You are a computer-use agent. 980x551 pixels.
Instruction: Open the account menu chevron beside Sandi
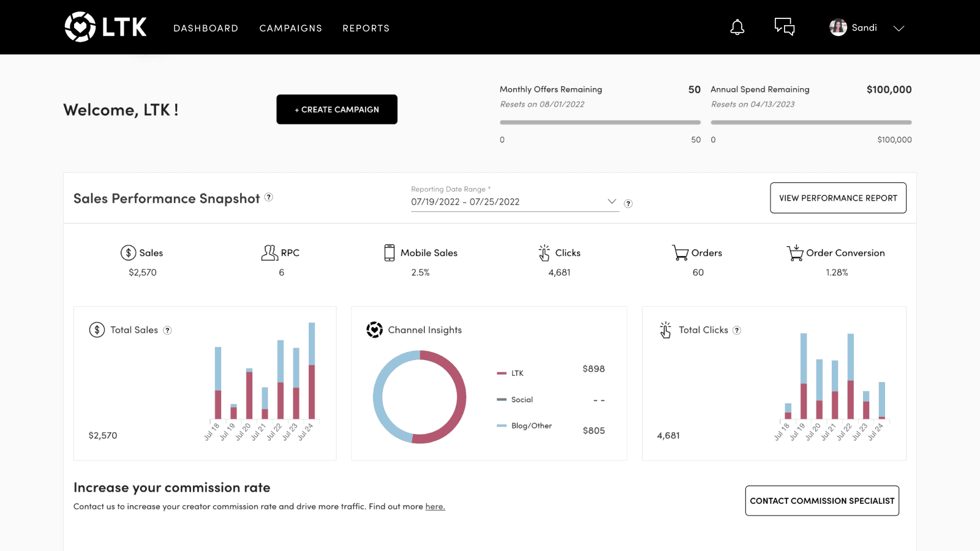[899, 28]
